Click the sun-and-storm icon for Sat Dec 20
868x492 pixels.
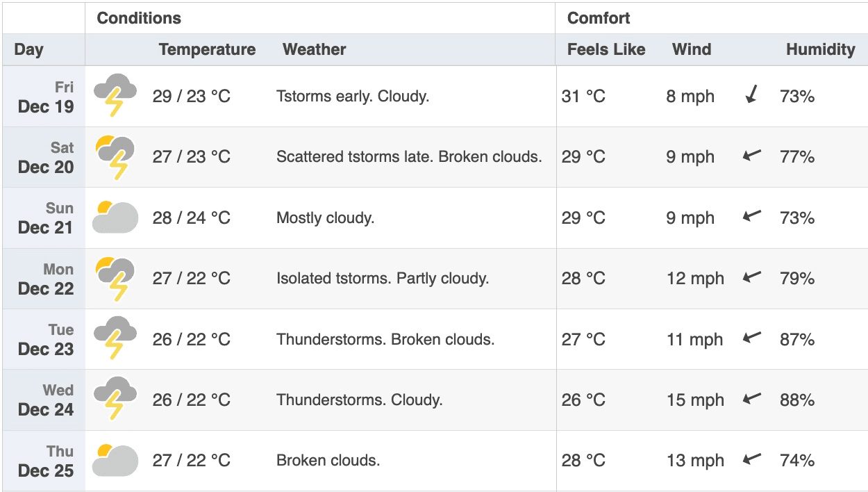click(x=115, y=157)
